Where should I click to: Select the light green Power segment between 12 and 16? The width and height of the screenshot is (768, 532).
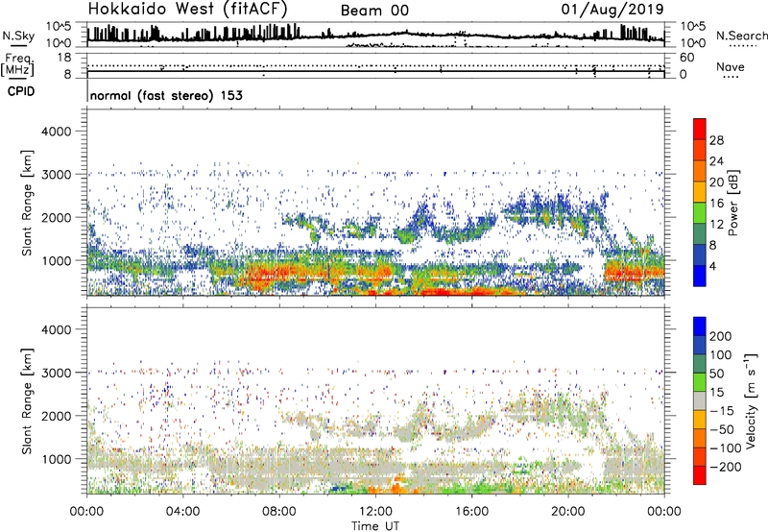(700, 212)
